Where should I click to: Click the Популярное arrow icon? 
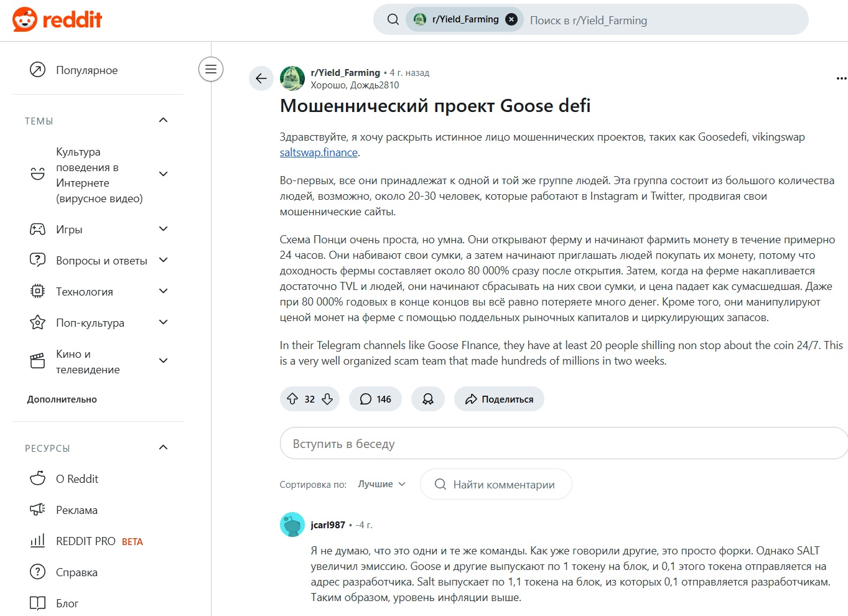coord(38,70)
